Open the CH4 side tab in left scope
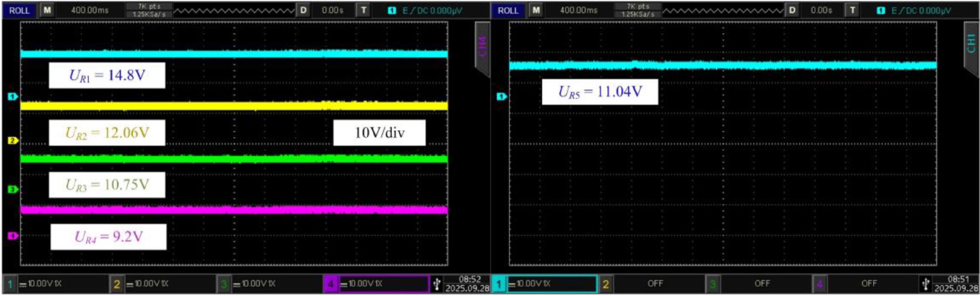Viewport: 980px width, 296px height. (x=482, y=49)
